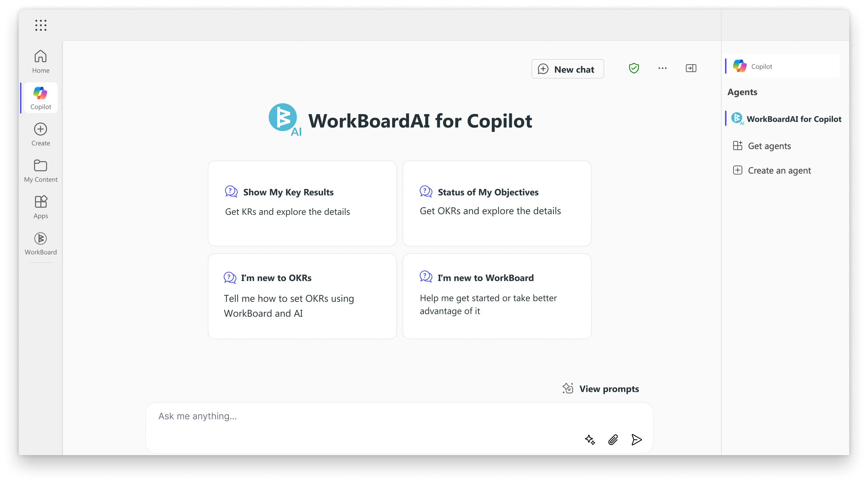Screen dimensions: 868x483
Task: Click the WorkBoardAI logo in heading
Action: tap(285, 120)
